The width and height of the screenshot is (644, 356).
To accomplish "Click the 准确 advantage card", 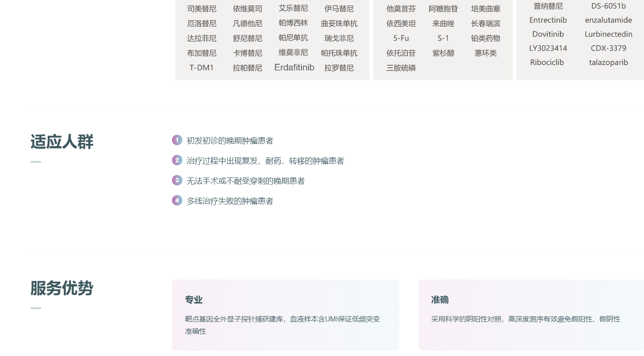I will (x=531, y=315).
